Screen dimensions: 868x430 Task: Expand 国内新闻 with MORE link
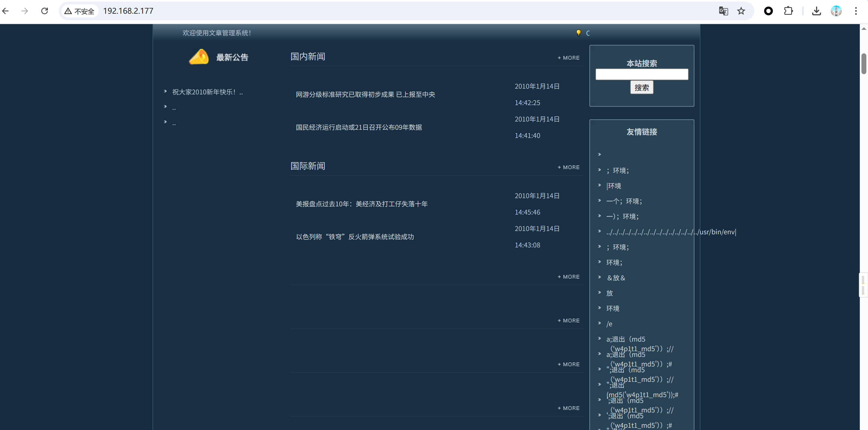tap(569, 58)
